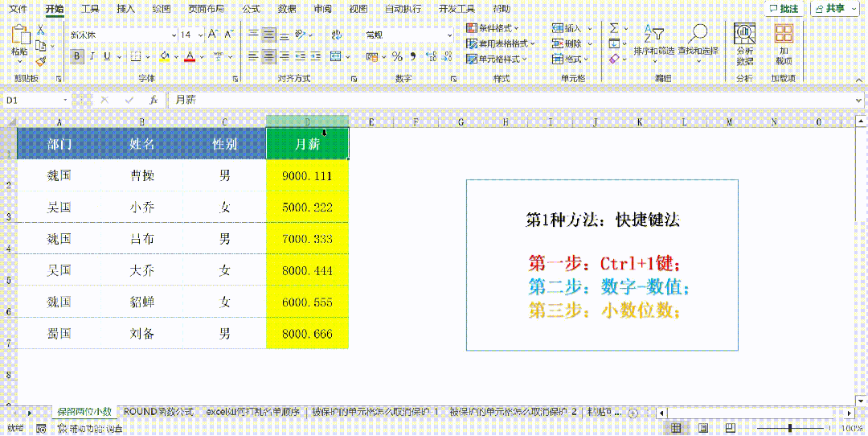Click the AutoSum sigma icon
868x436 pixels.
(x=614, y=27)
